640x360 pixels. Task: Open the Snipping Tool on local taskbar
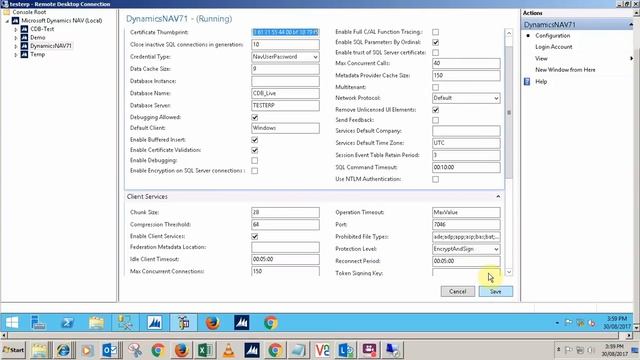(x=134, y=350)
